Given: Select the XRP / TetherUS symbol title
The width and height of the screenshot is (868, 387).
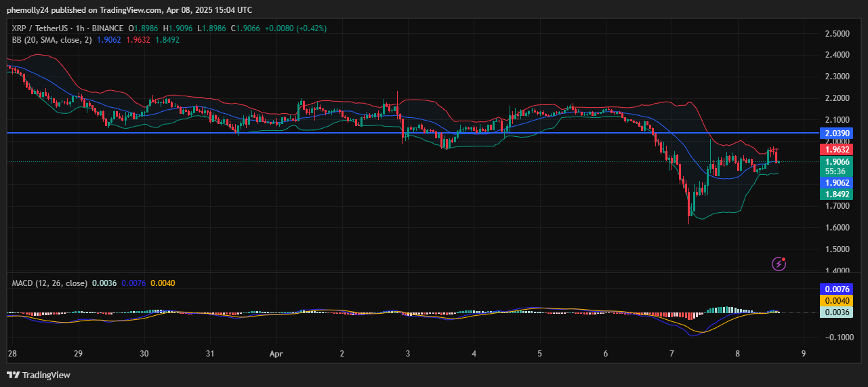Looking at the screenshot, I should tap(42, 28).
